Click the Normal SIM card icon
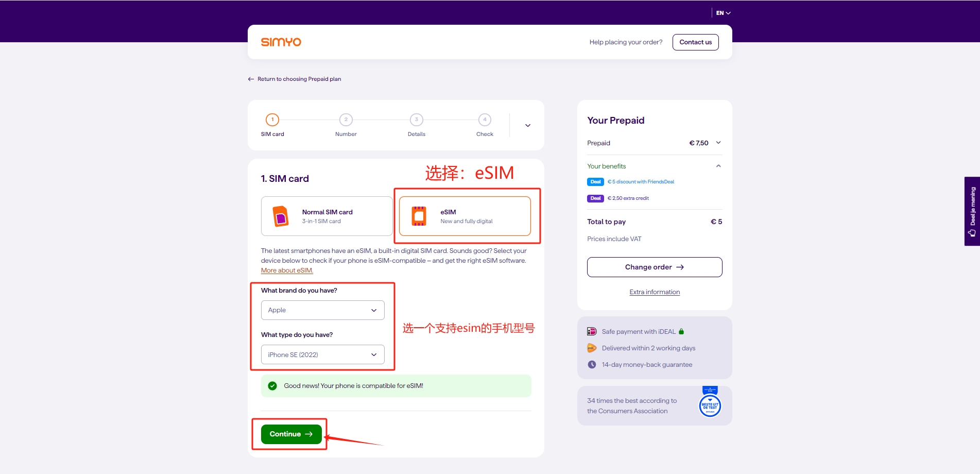The image size is (980, 474). (x=280, y=216)
